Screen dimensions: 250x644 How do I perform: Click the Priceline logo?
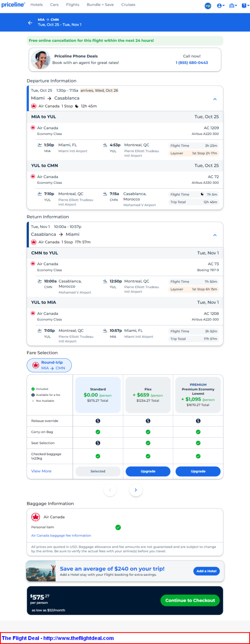pos(13,5)
